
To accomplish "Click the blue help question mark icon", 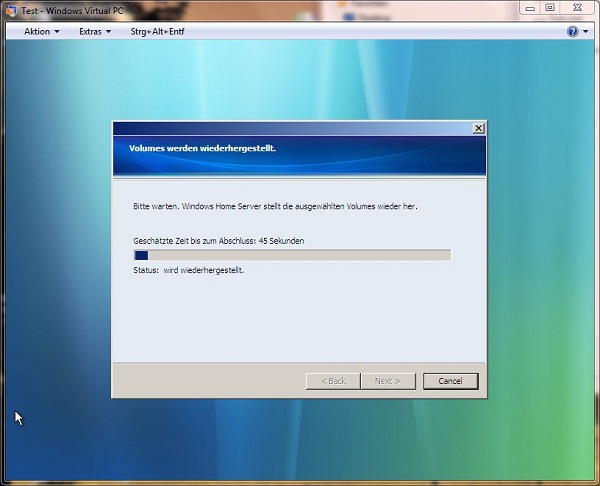I will click(x=572, y=32).
